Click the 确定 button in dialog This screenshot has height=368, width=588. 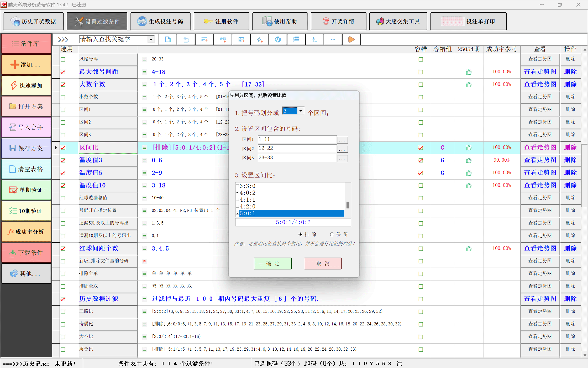click(x=272, y=263)
